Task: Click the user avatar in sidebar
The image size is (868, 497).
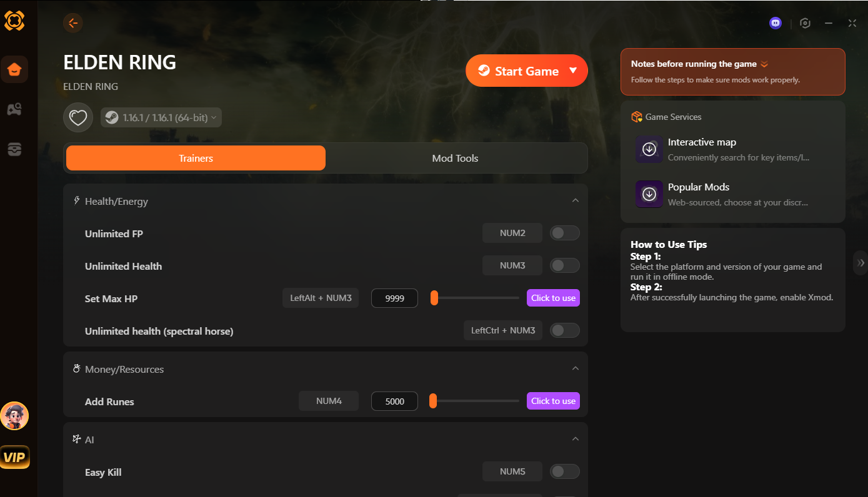Action: [x=14, y=416]
